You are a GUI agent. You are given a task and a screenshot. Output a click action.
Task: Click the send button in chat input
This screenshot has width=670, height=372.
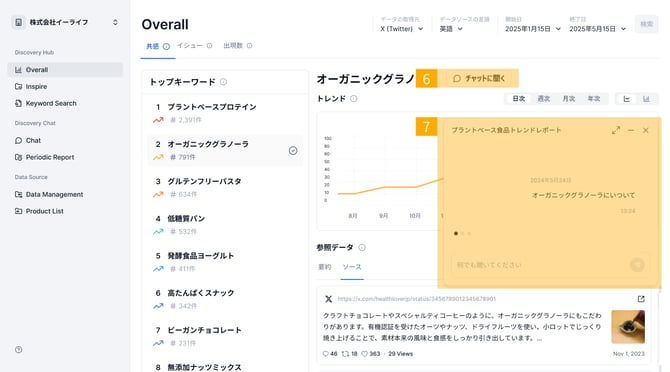[637, 265]
